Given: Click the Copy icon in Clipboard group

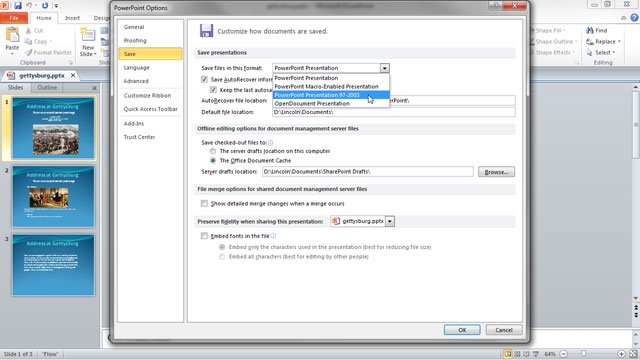Looking at the screenshot, I should tap(28, 42).
